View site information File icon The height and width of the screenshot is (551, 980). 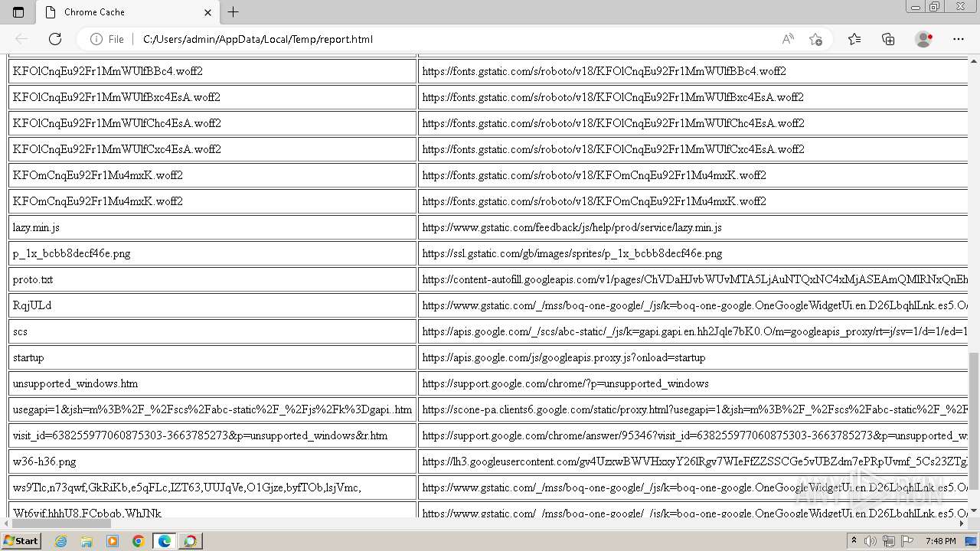(x=107, y=39)
